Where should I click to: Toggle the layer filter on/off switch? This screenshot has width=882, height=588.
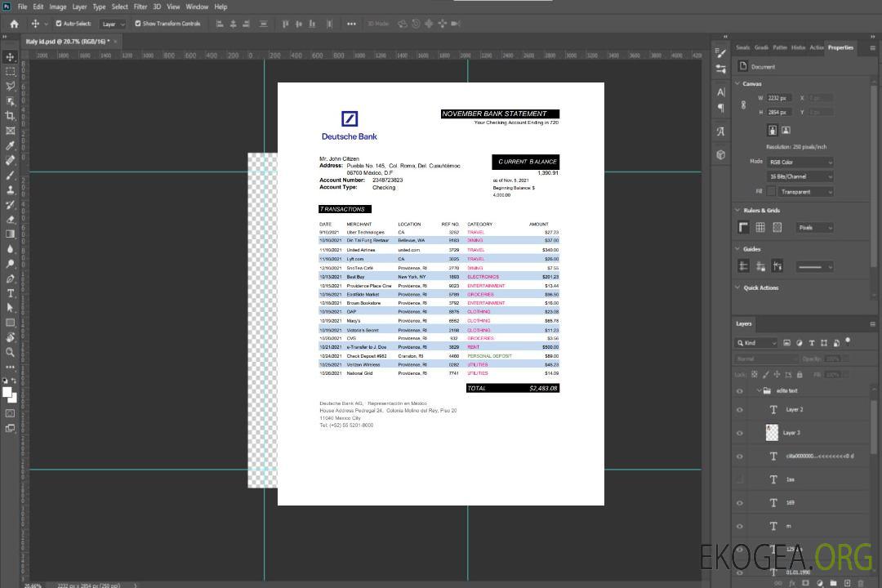click(x=848, y=341)
